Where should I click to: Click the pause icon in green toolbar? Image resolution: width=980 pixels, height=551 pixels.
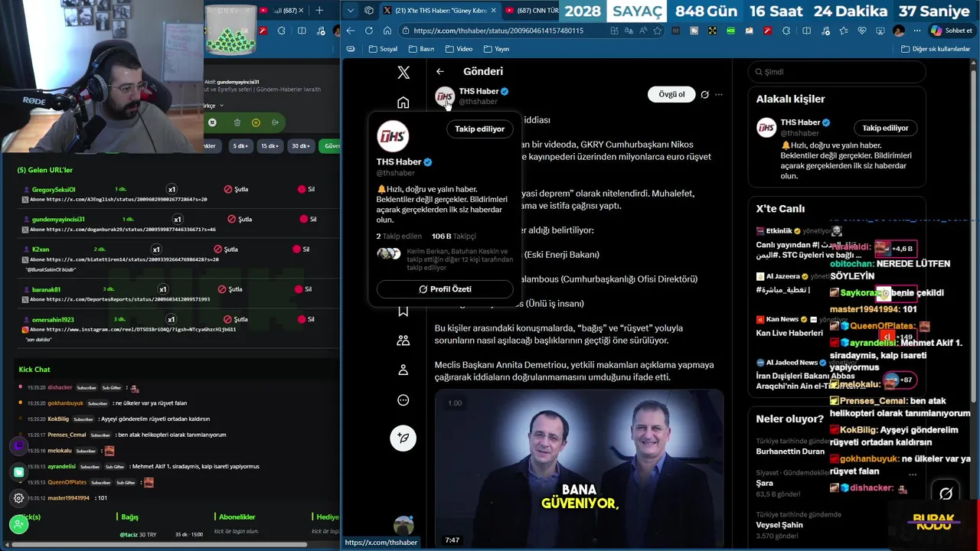click(256, 122)
